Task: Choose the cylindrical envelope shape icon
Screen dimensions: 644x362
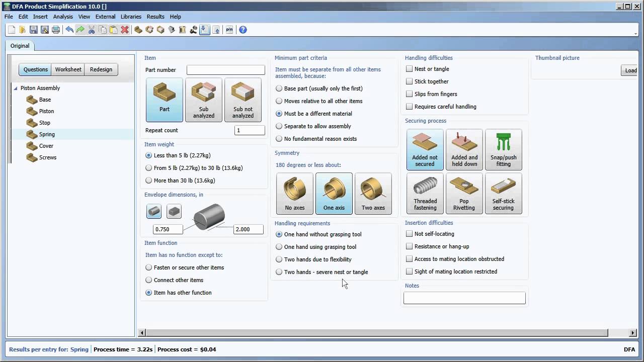Action: (154, 211)
